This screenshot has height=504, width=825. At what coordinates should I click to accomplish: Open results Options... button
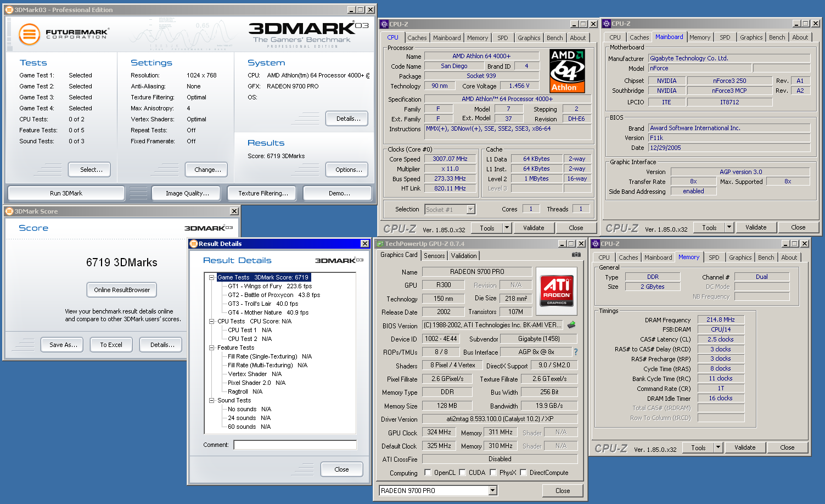[x=347, y=170]
